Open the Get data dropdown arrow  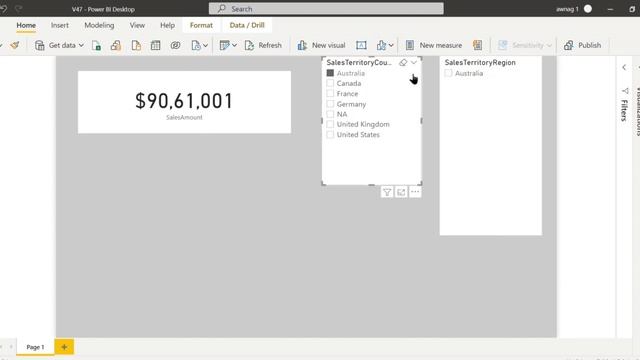(81, 45)
